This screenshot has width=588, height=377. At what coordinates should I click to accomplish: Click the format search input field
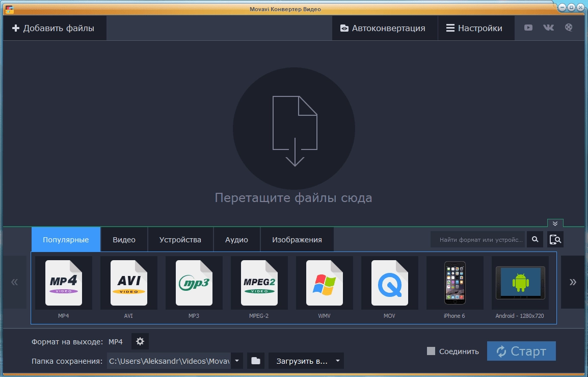[478, 240]
